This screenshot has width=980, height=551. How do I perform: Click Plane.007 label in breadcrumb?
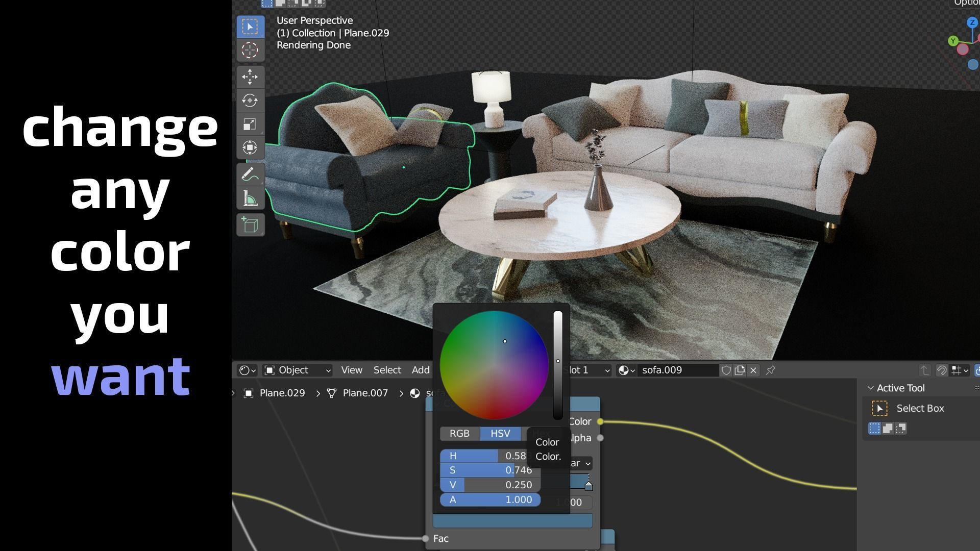click(x=365, y=393)
